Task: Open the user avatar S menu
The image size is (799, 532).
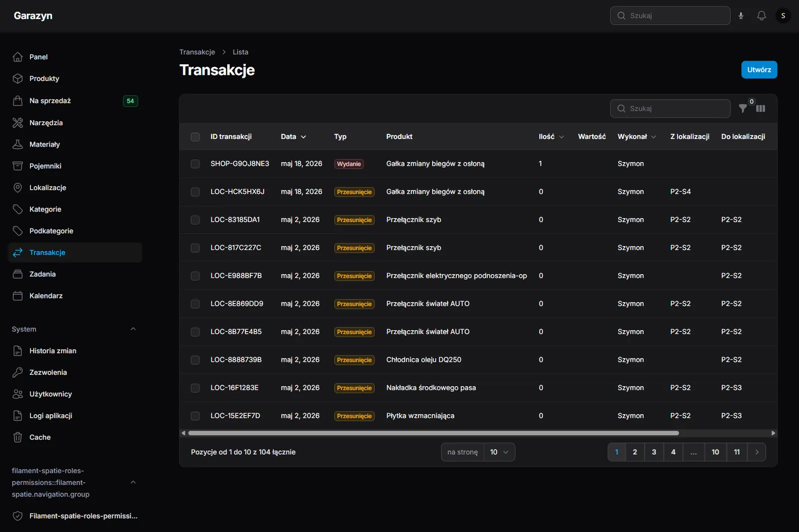Action: tap(783, 15)
